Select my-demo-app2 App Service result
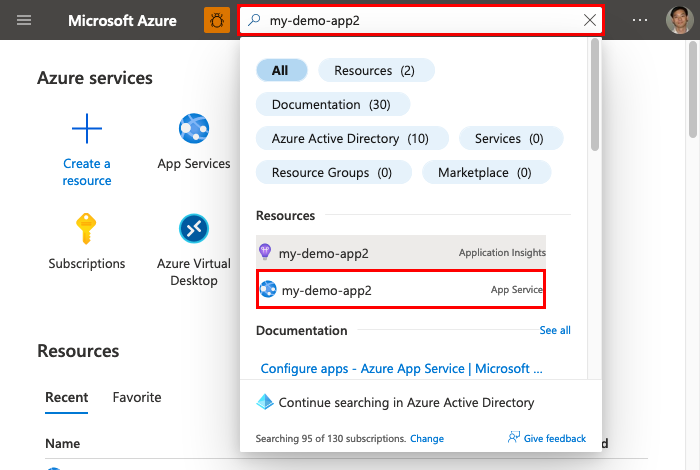This screenshot has height=470, width=700. [402, 290]
